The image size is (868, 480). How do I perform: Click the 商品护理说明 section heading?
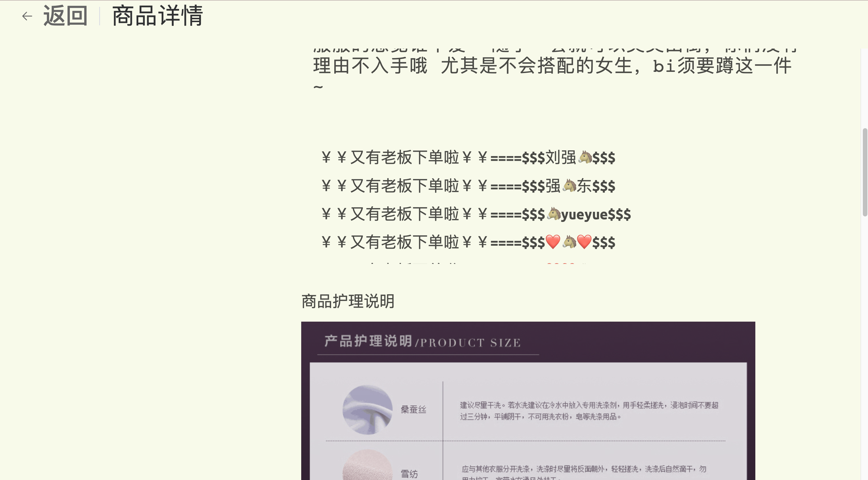348,301
